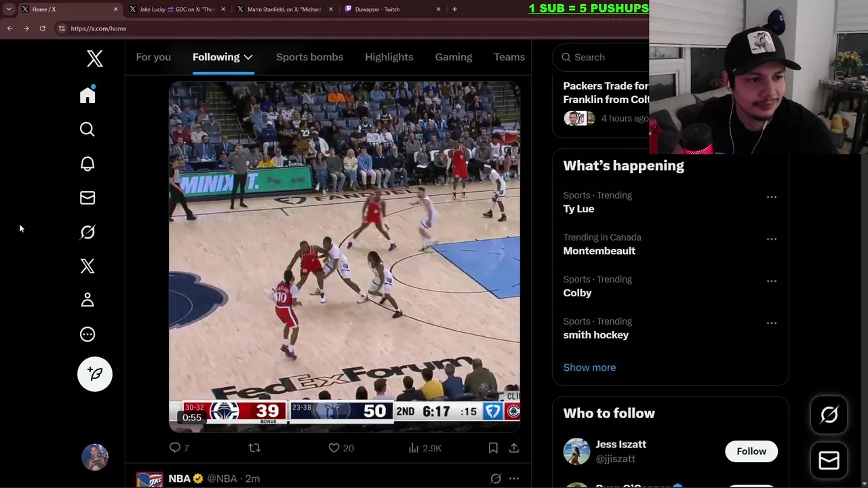Open Jess Iszatt avatar
The image size is (868, 488).
[x=576, y=451]
